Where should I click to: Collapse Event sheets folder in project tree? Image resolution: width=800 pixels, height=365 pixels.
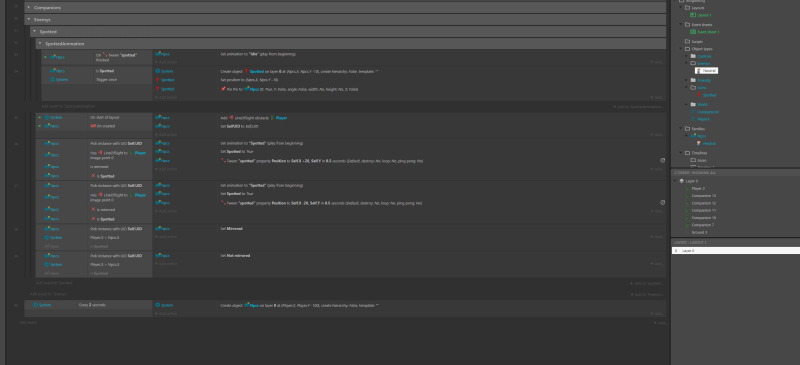[681, 25]
